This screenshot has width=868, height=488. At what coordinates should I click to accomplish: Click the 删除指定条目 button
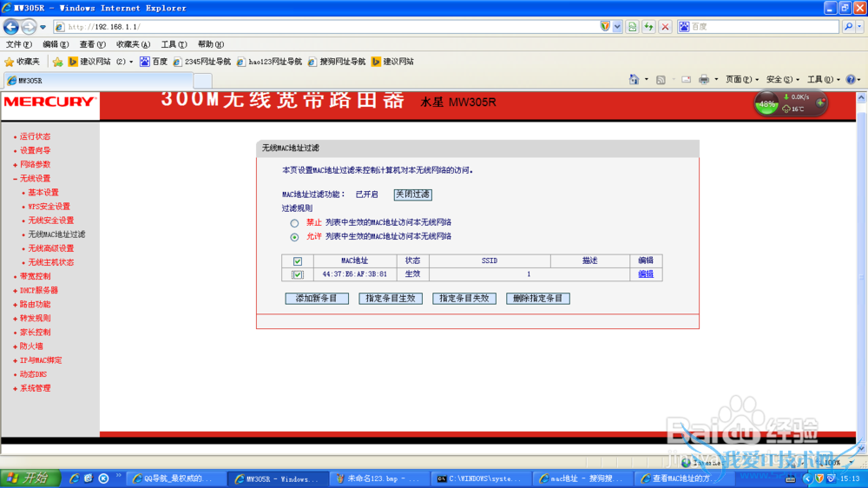point(537,298)
